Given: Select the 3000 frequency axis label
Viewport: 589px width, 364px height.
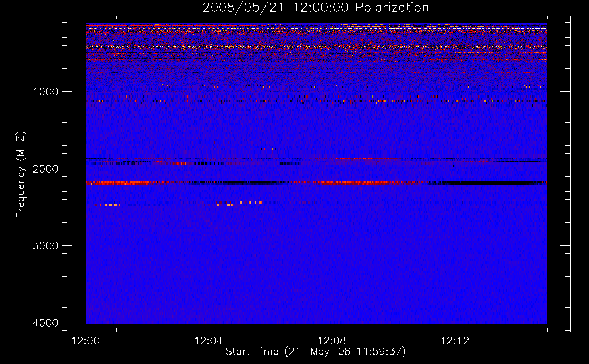Looking at the screenshot, I should (x=46, y=246).
